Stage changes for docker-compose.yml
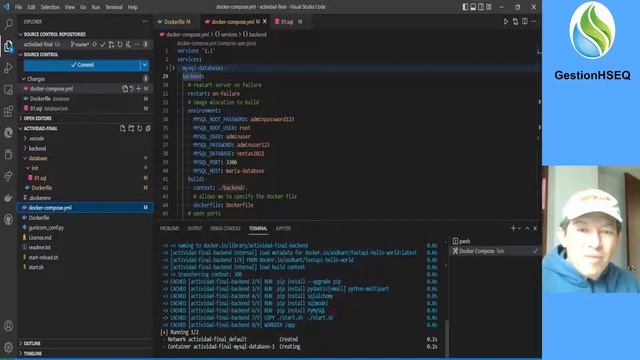 coord(139,89)
